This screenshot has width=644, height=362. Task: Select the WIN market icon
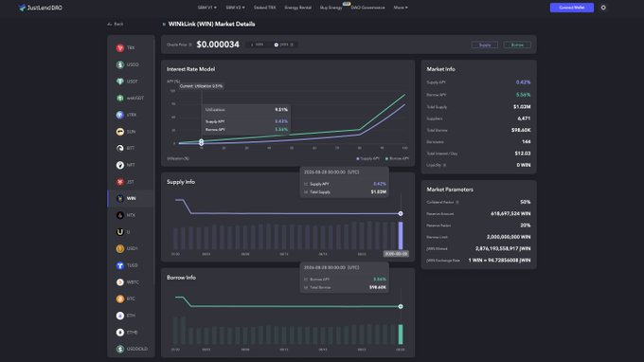pos(120,198)
